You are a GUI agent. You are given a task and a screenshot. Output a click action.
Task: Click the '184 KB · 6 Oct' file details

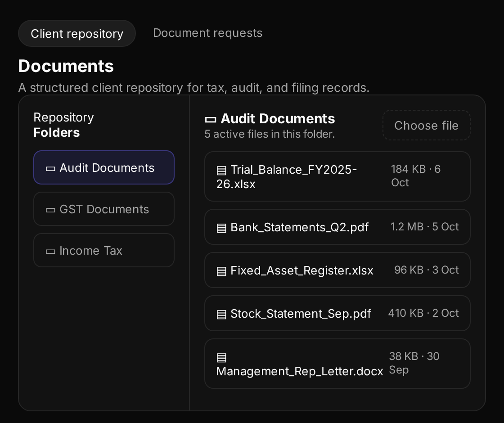416,176
